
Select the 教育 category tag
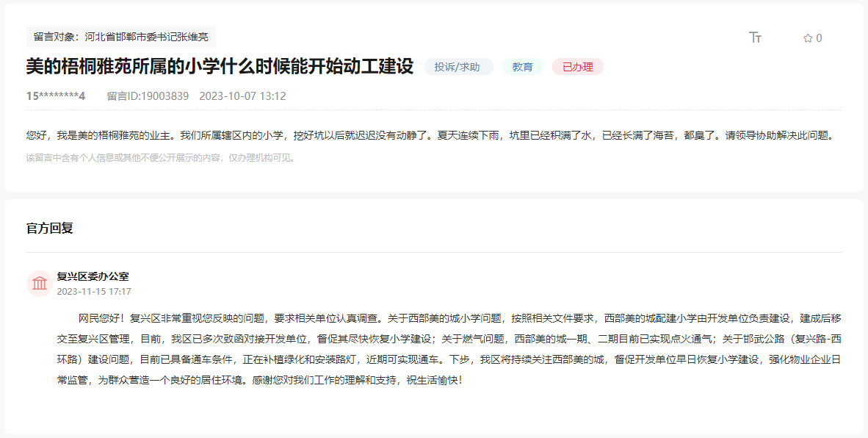point(523,67)
